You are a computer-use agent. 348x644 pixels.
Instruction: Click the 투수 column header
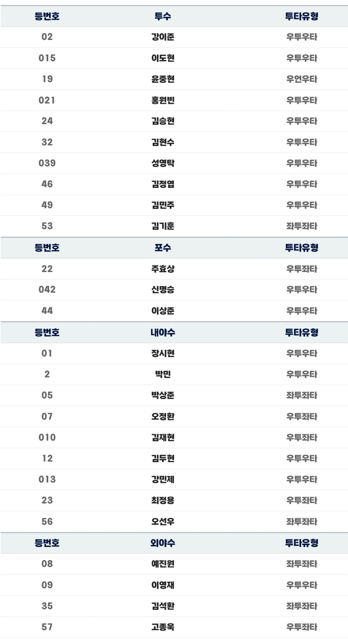pyautogui.click(x=163, y=16)
